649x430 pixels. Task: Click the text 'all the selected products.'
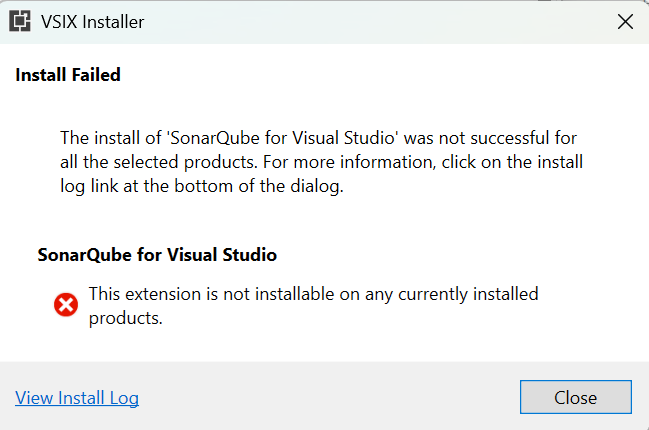159,162
